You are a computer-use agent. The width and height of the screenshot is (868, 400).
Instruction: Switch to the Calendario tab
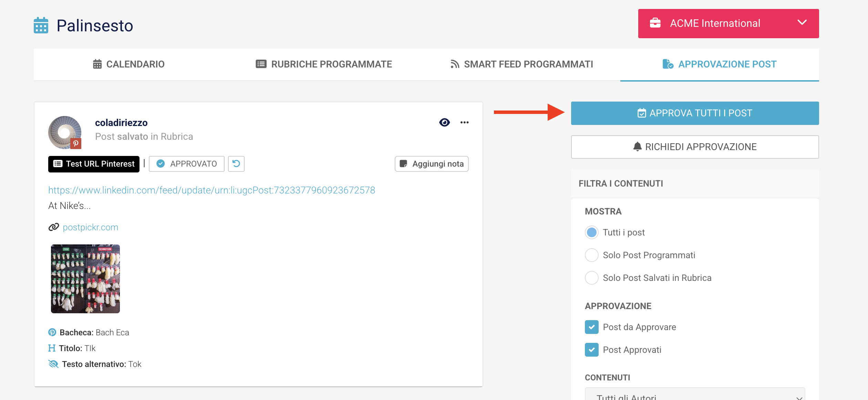(129, 64)
